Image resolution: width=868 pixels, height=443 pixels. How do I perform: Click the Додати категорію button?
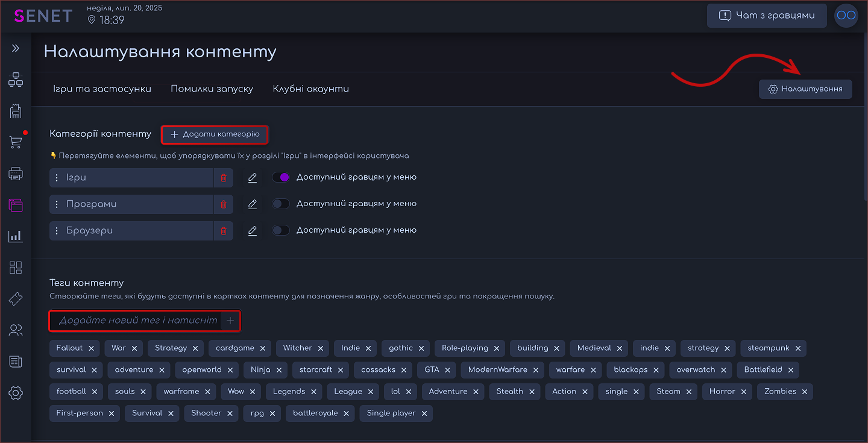coord(215,134)
